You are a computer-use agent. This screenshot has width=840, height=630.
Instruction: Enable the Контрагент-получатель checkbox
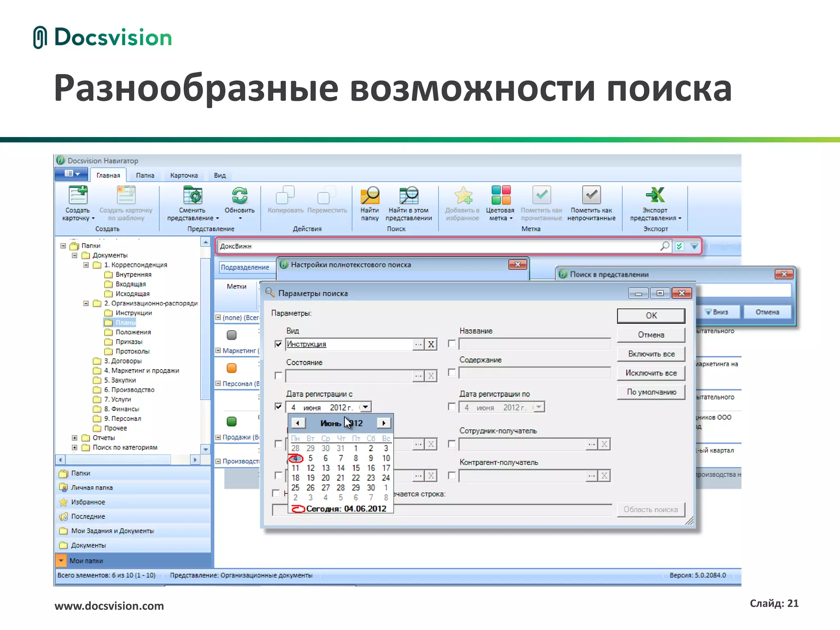[452, 475]
